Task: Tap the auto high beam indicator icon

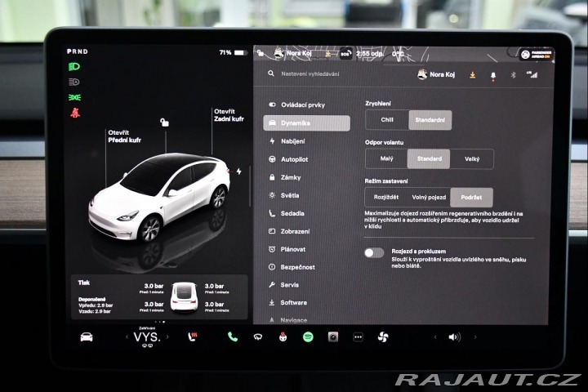Action: pyautogui.click(x=74, y=82)
